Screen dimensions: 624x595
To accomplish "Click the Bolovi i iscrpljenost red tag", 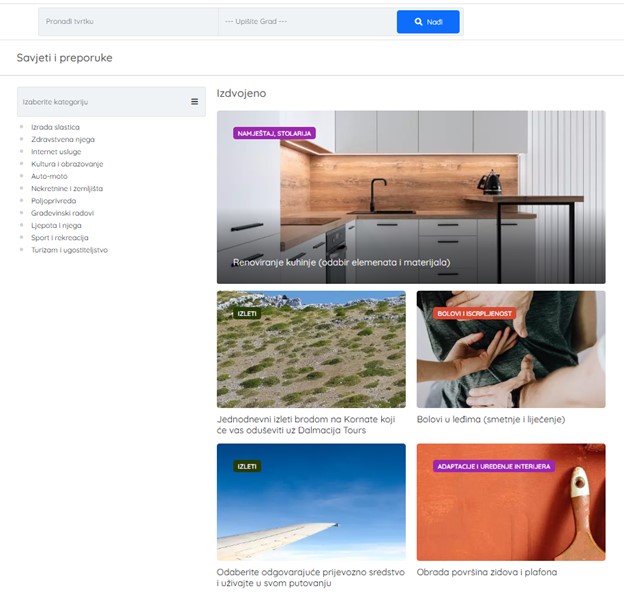I will click(x=474, y=314).
